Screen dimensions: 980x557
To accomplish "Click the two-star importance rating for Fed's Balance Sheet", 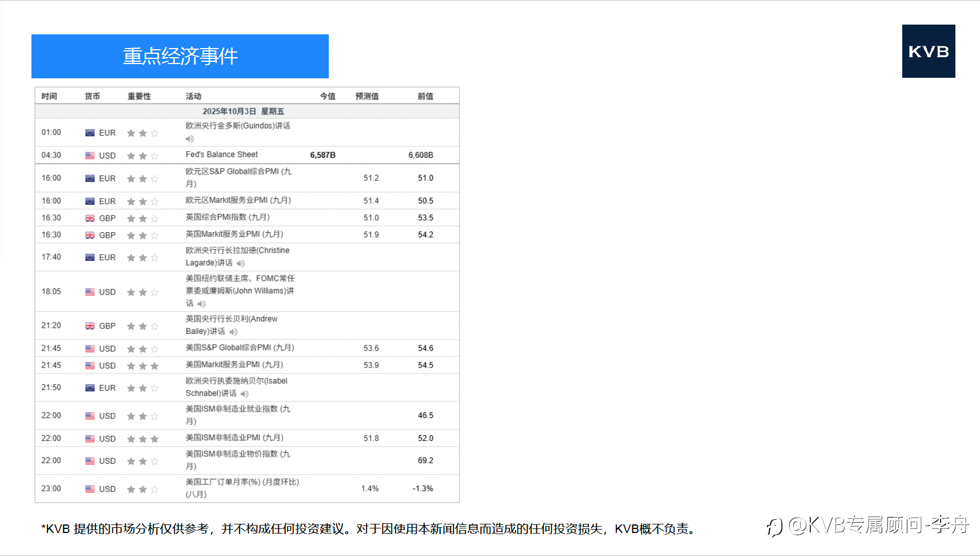I will [143, 156].
